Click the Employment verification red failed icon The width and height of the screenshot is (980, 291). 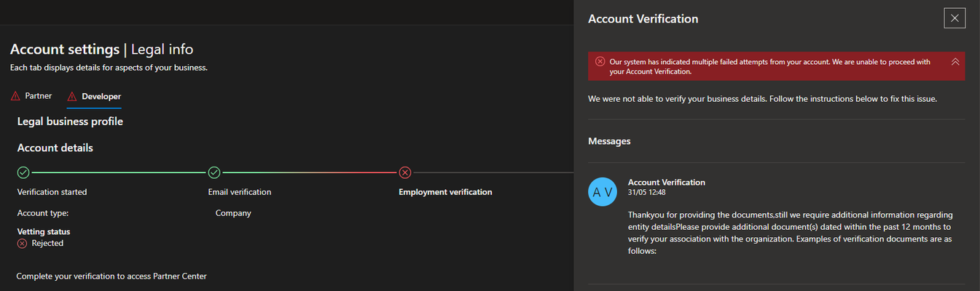(405, 172)
